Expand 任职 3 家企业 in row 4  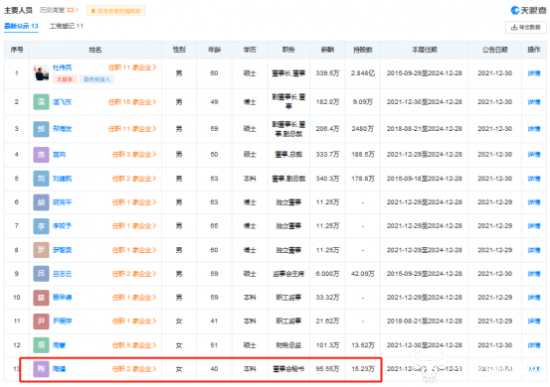134,154
